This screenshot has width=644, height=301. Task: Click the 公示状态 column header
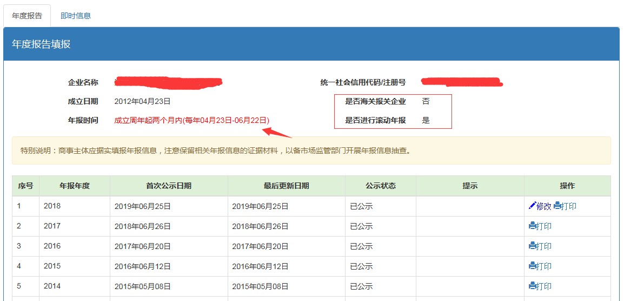tap(381, 186)
